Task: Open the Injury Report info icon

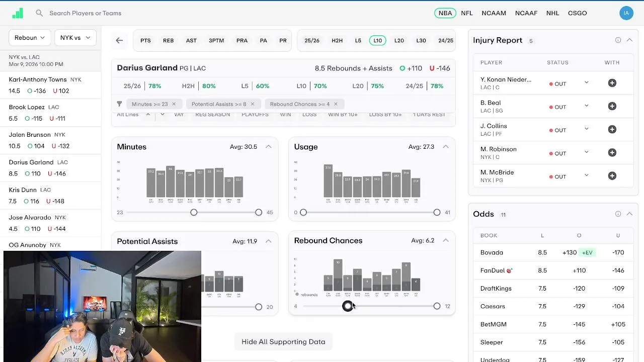Action: click(x=618, y=40)
